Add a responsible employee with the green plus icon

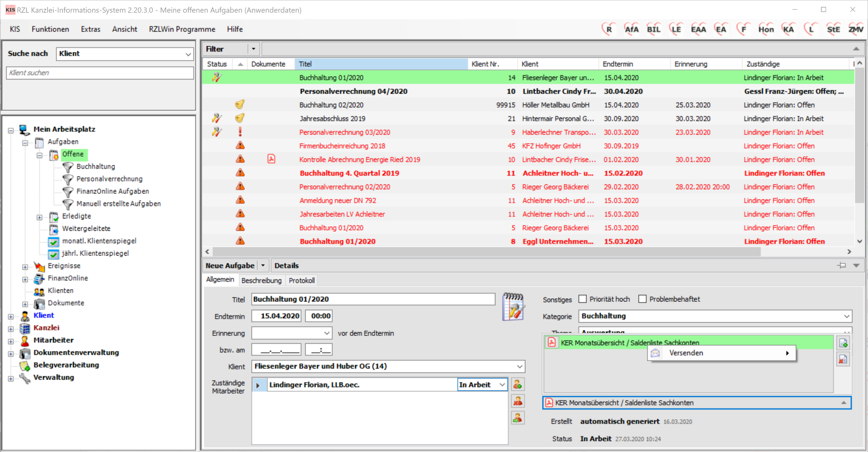tap(518, 385)
